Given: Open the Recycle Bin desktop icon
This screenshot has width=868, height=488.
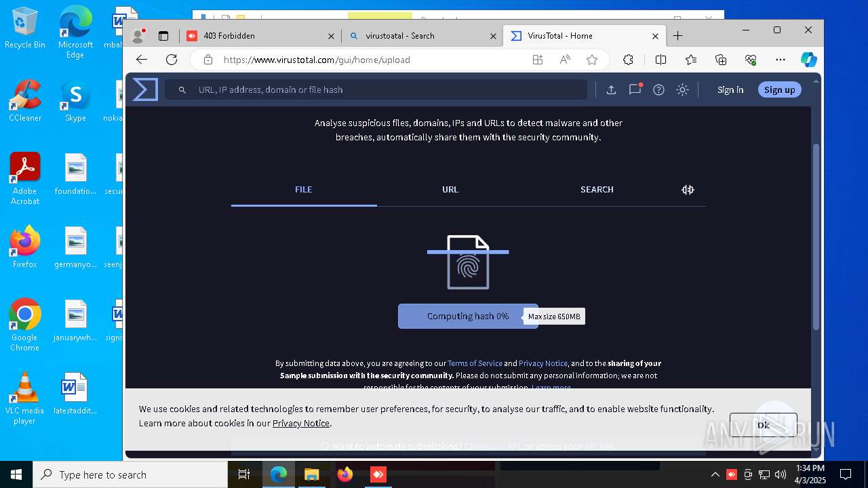Looking at the screenshot, I should 25,28.
